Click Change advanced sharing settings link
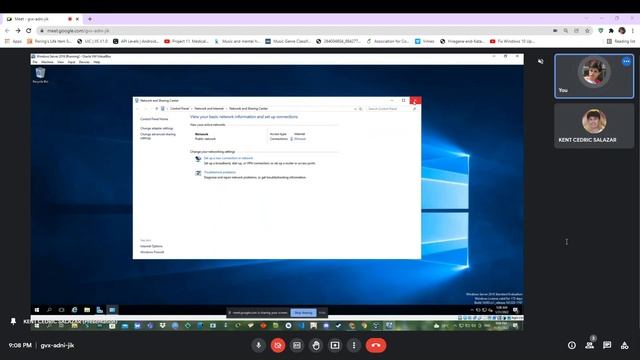 click(x=158, y=136)
